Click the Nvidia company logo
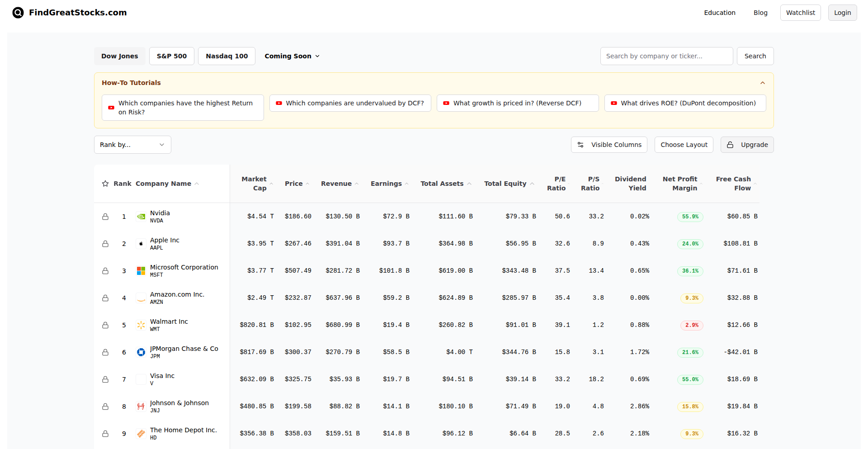Viewport: 868px width, 449px height. 141,216
